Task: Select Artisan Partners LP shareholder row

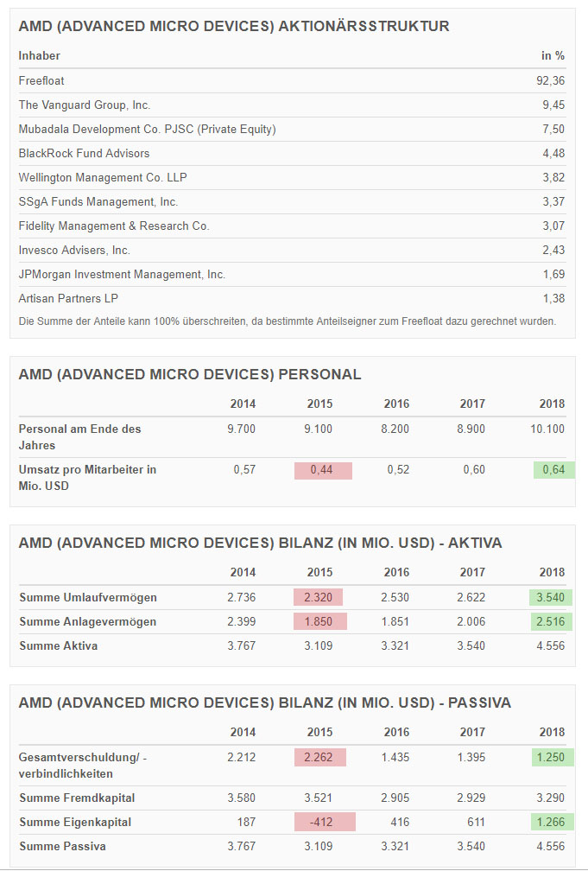Action: (x=68, y=298)
